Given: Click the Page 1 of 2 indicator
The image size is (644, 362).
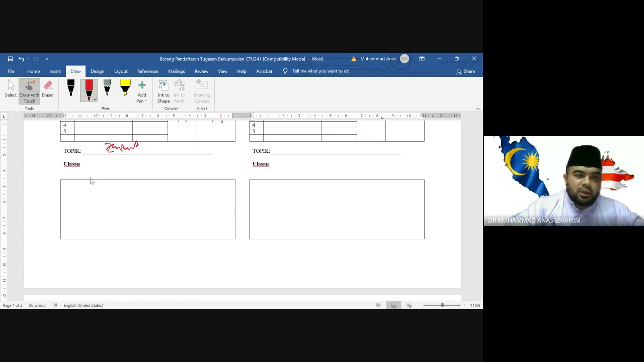Looking at the screenshot, I should tap(13, 305).
